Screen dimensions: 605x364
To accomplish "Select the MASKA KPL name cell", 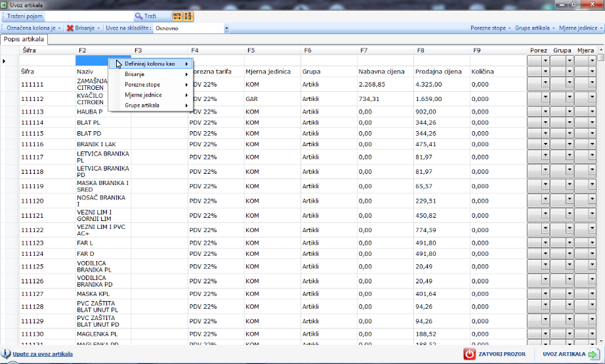I will pos(103,294).
